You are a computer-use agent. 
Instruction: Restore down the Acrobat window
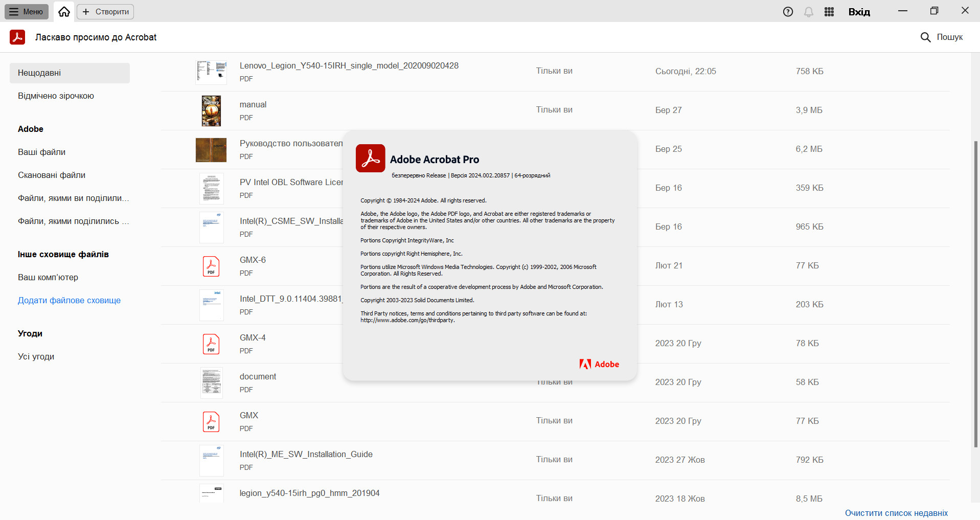click(x=934, y=11)
